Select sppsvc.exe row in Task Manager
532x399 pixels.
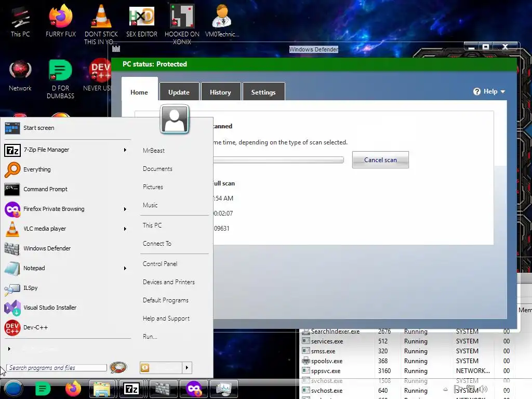(408, 371)
